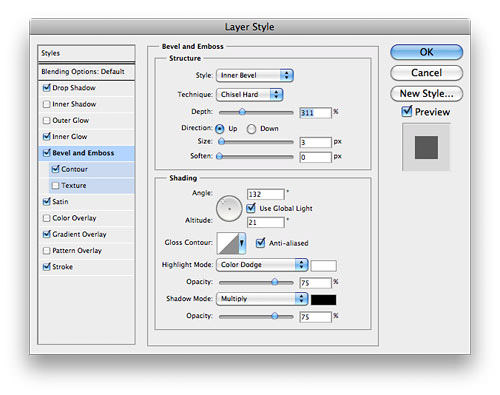Enable the Inner Shadow checkbox

[x=47, y=104]
